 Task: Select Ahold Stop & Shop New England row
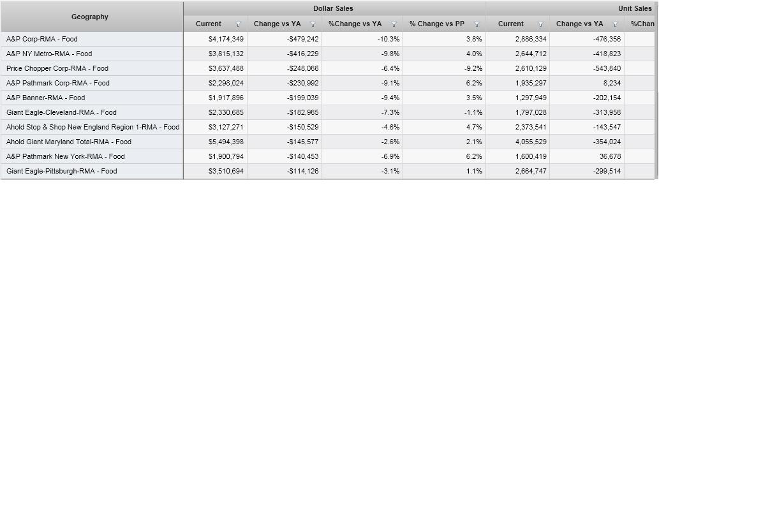(93, 127)
